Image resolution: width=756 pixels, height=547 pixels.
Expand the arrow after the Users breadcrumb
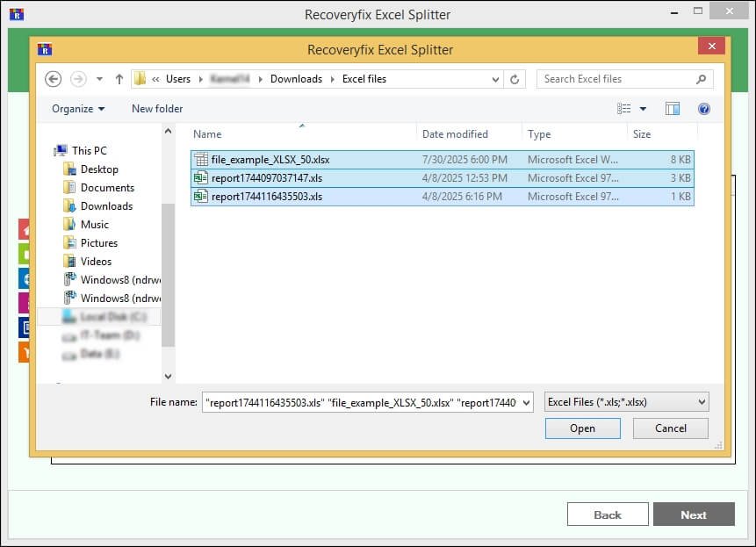point(200,80)
